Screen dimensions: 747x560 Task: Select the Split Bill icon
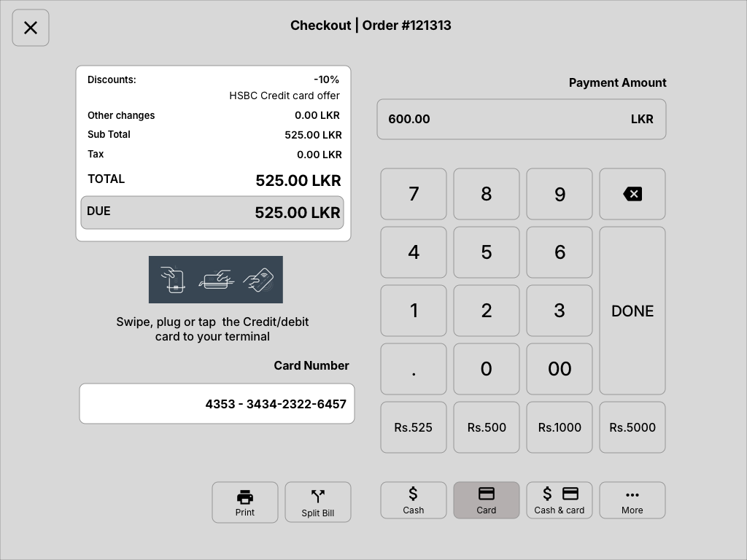pos(317,496)
